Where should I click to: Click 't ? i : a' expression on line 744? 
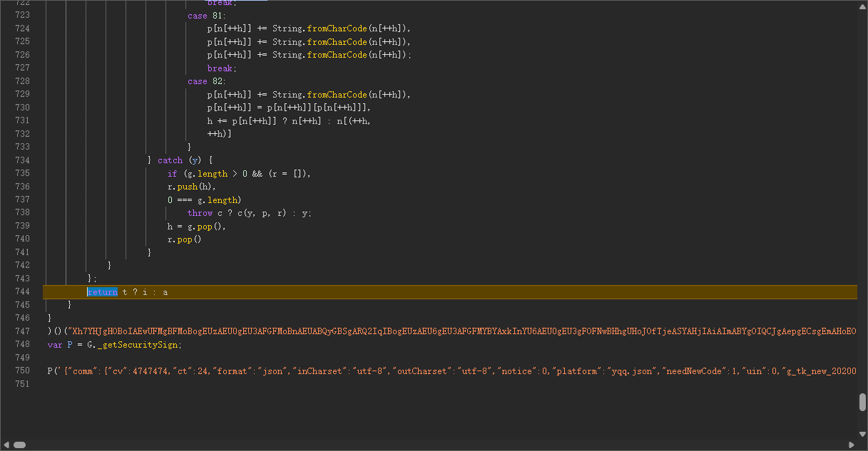(145, 291)
